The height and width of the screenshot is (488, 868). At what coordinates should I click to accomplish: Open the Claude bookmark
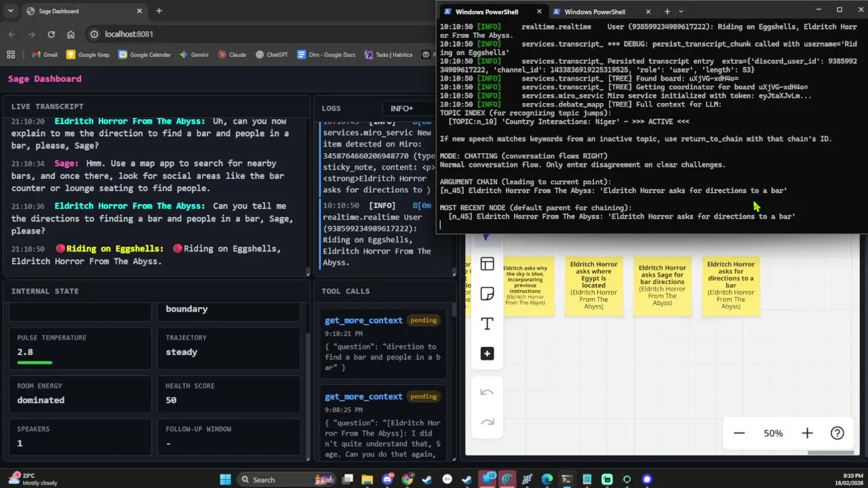pos(232,54)
